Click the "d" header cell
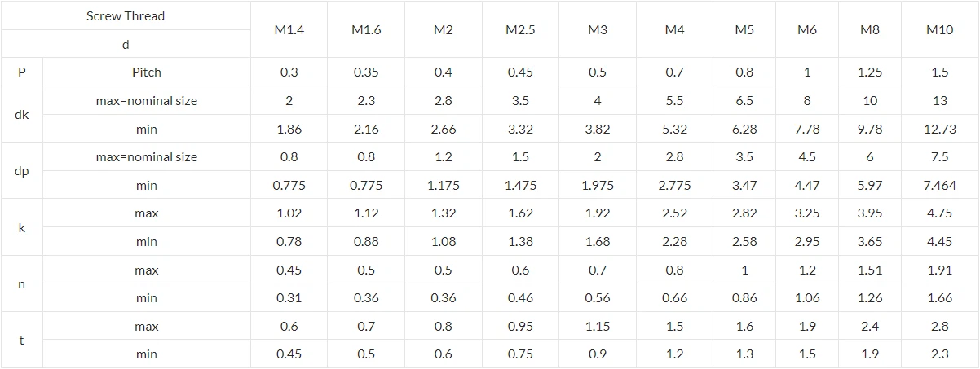This screenshot has height=369, width=980. click(126, 45)
